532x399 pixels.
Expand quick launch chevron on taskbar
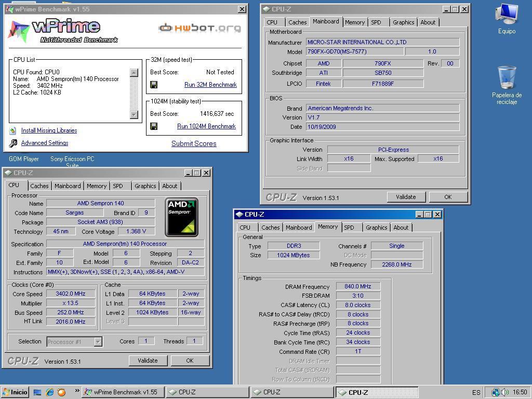pyautogui.click(x=77, y=391)
